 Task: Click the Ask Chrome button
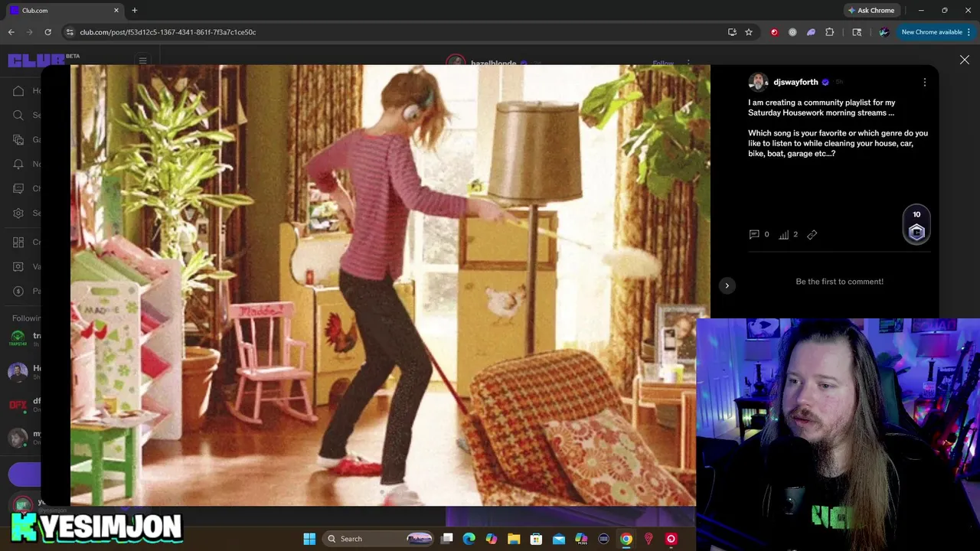pos(871,10)
